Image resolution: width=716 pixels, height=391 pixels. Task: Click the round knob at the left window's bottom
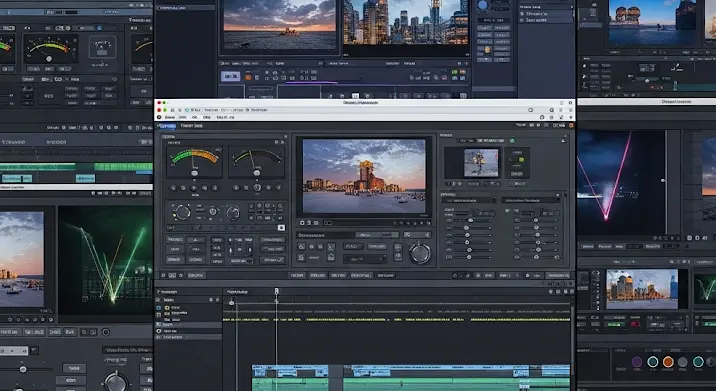116,382
